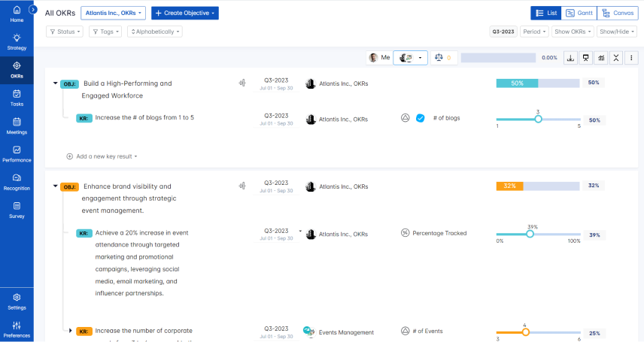Go to Home in the sidebar
Screen dimensions: 644x342
tap(17, 14)
